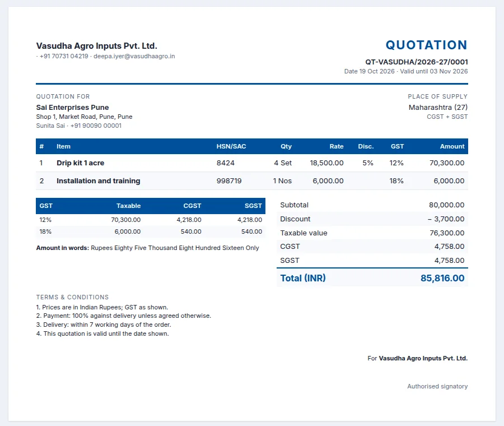Click Taxable header in GST summary table
This screenshot has height=426, width=504.
[x=129, y=206]
